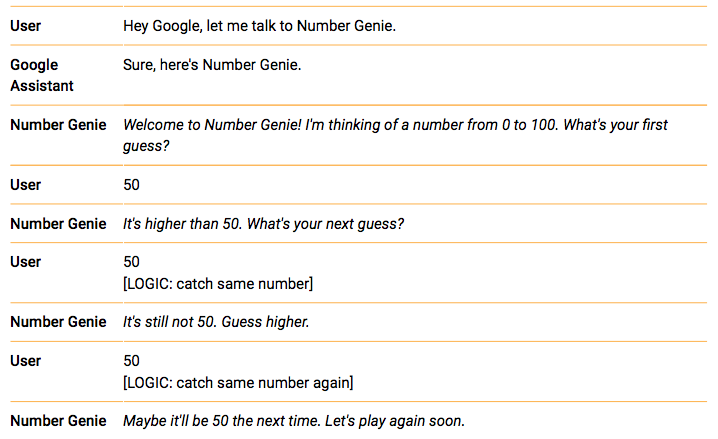Click the '[LOGIC: catch same number]' note
Image resolution: width=718 pixels, height=439 pixels.
pos(218,284)
